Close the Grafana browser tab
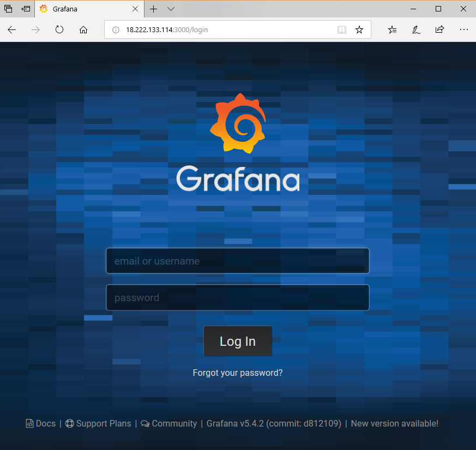The height and width of the screenshot is (450, 476). pyautogui.click(x=135, y=9)
